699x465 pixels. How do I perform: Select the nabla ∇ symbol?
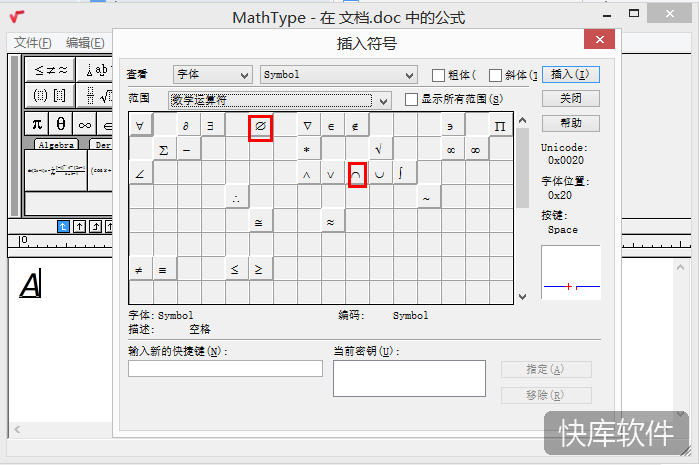(308, 124)
